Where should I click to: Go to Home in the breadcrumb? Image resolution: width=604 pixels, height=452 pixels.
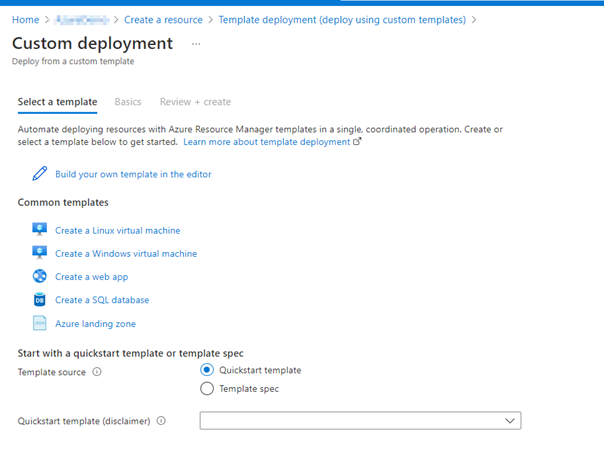[25, 20]
